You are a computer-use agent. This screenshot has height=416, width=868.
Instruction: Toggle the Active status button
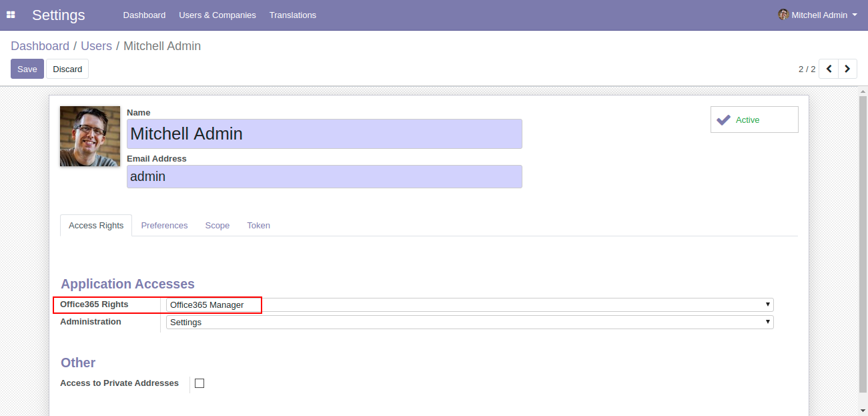click(x=754, y=120)
